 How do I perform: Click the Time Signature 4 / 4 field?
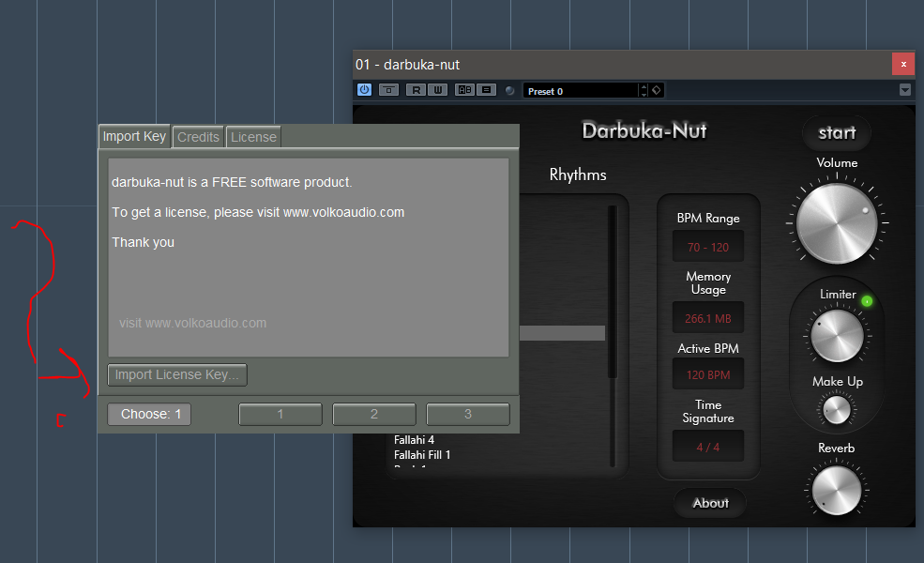point(707,447)
